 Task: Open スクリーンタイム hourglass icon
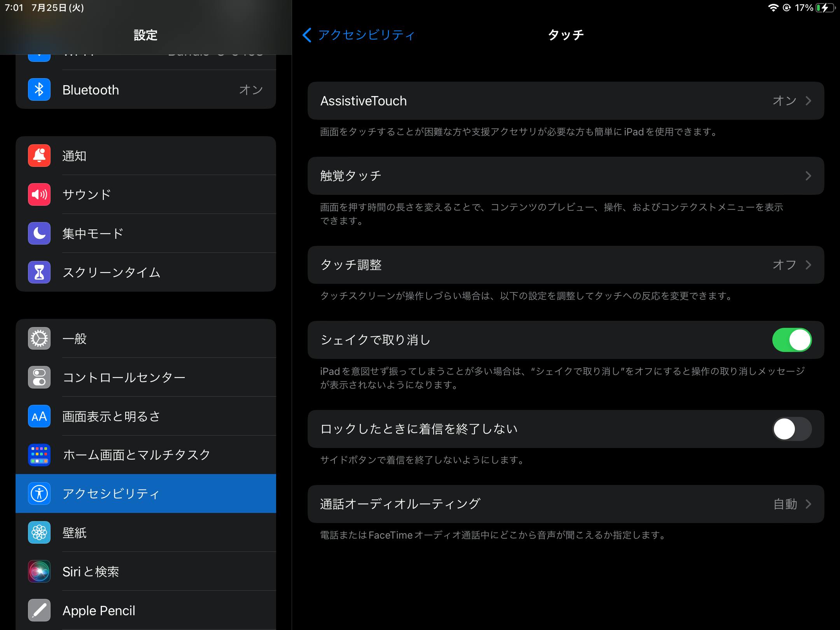coord(39,272)
